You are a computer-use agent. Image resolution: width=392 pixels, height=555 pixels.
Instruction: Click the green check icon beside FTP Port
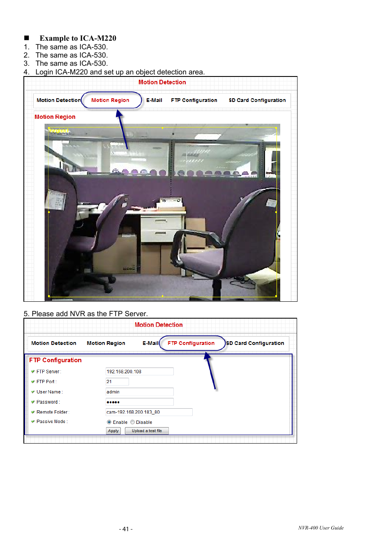33,382
